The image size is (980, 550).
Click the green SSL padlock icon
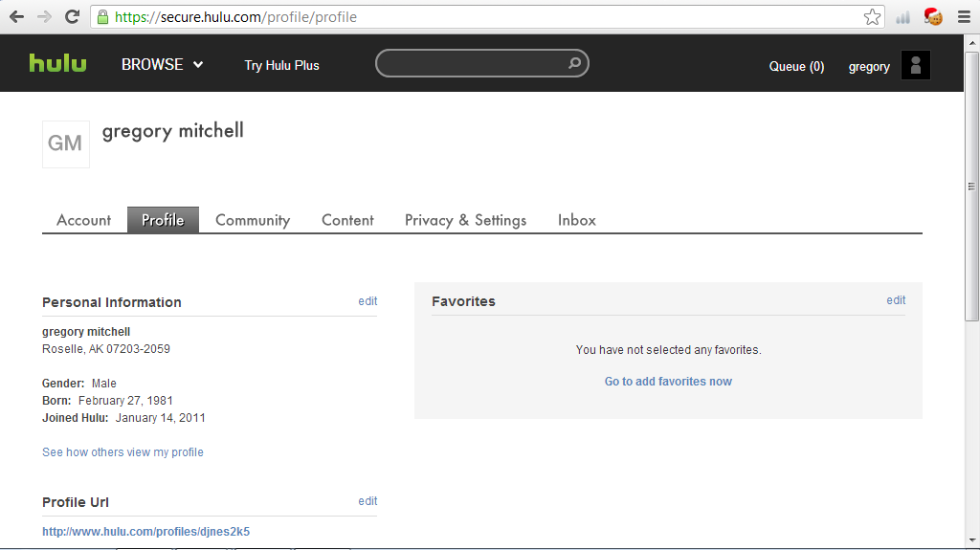coord(103,17)
